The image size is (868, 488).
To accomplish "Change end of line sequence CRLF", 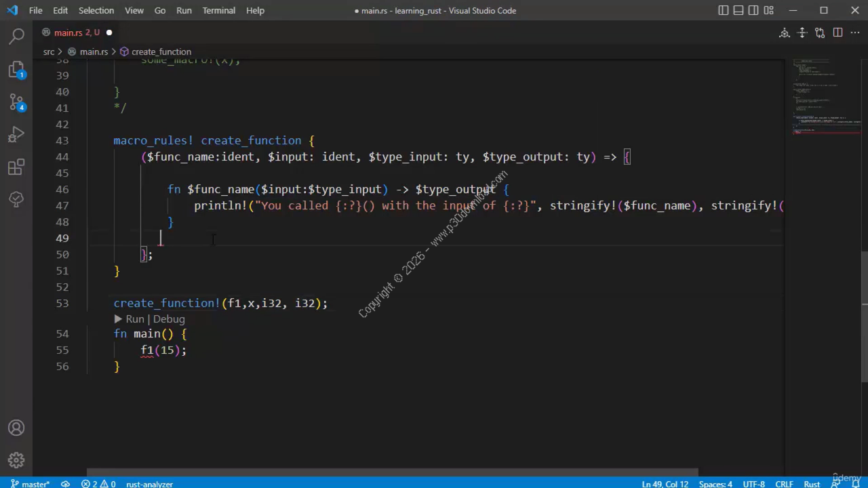I will [784, 484].
